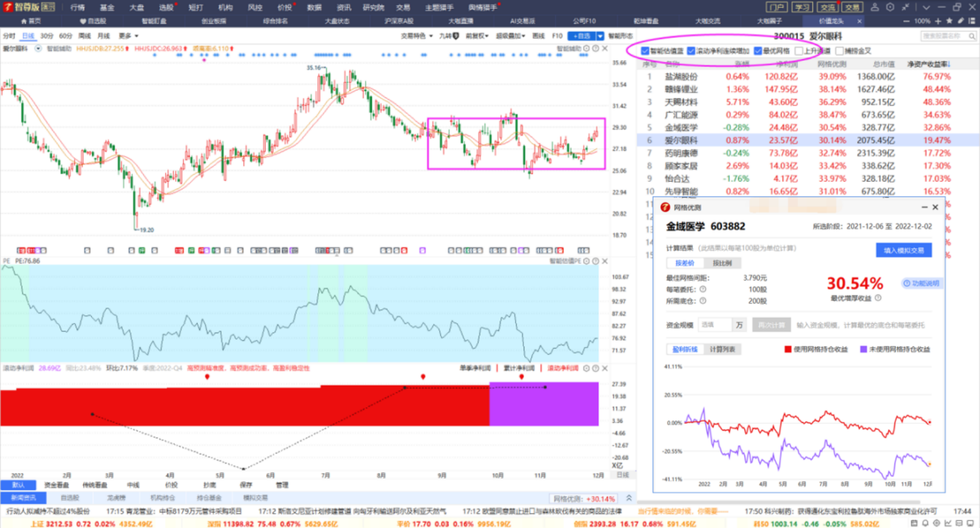Screen dimensions: 980x528
Task: Select the 药明康德 row in stock list
Action: (808, 153)
